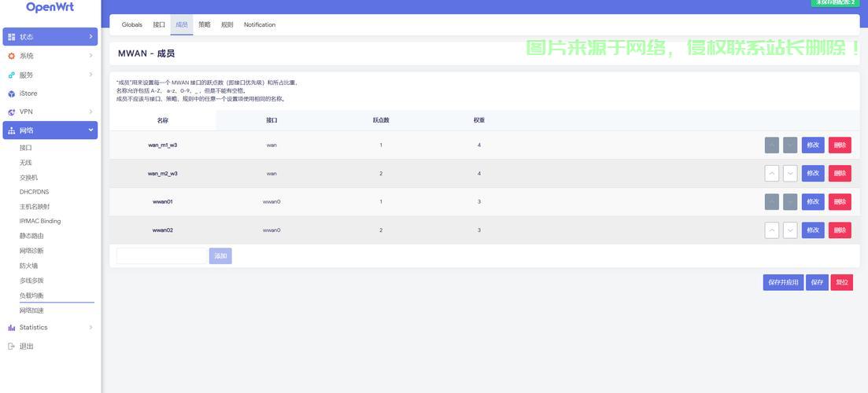Click the new member name input field

161,256
